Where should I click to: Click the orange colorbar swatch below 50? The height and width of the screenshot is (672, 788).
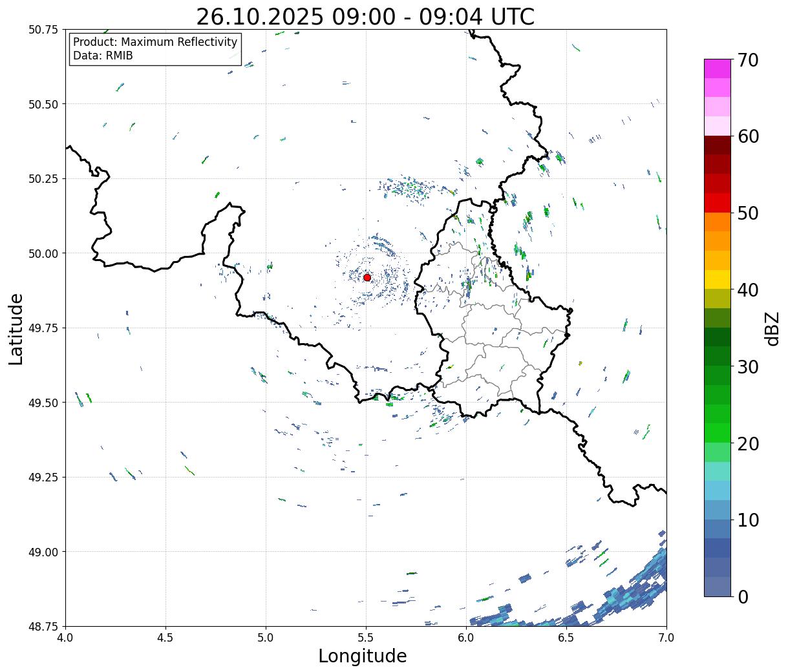tap(718, 222)
